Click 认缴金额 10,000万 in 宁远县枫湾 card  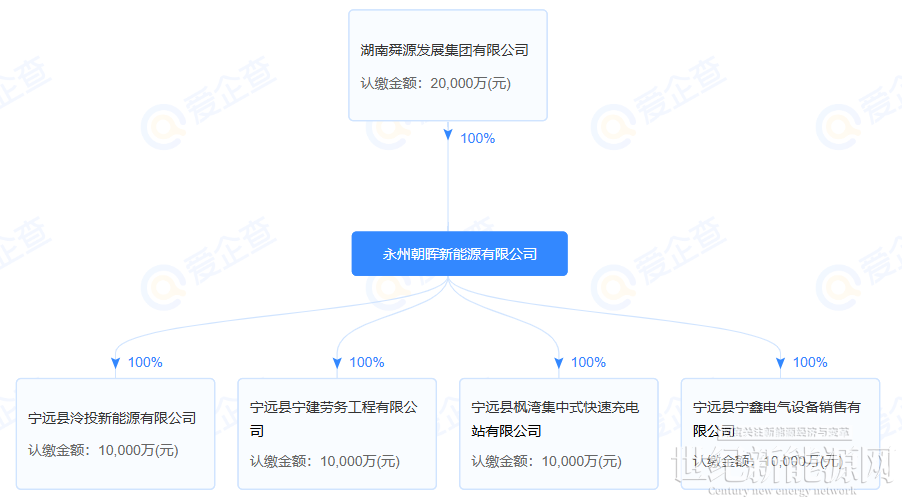(546, 461)
